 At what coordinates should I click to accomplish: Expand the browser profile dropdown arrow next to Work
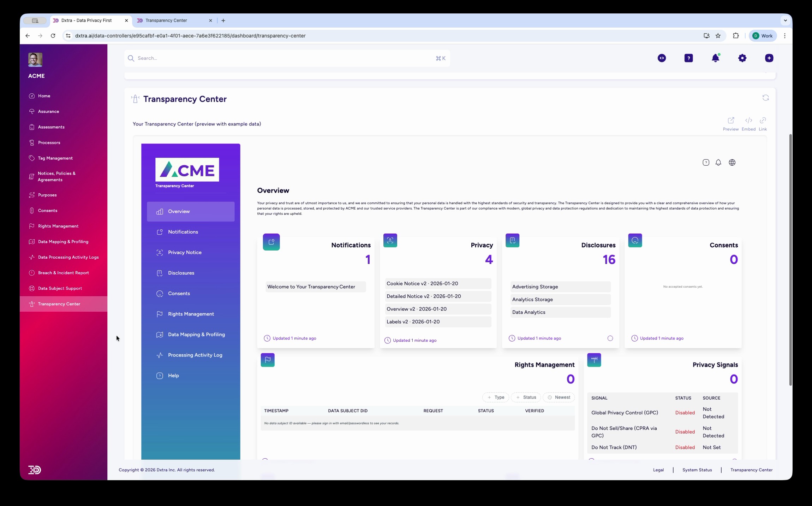(785, 20)
